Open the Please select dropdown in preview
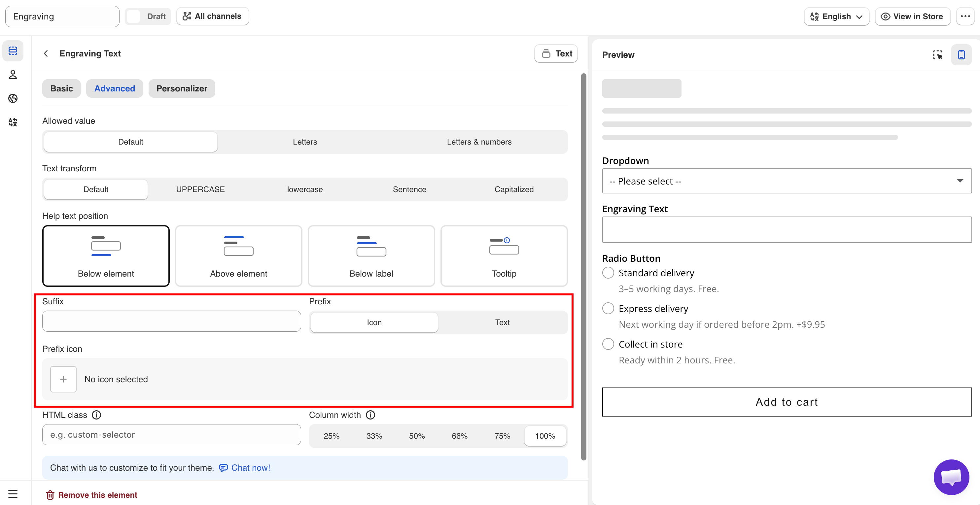Image resolution: width=980 pixels, height=505 pixels. (x=787, y=181)
